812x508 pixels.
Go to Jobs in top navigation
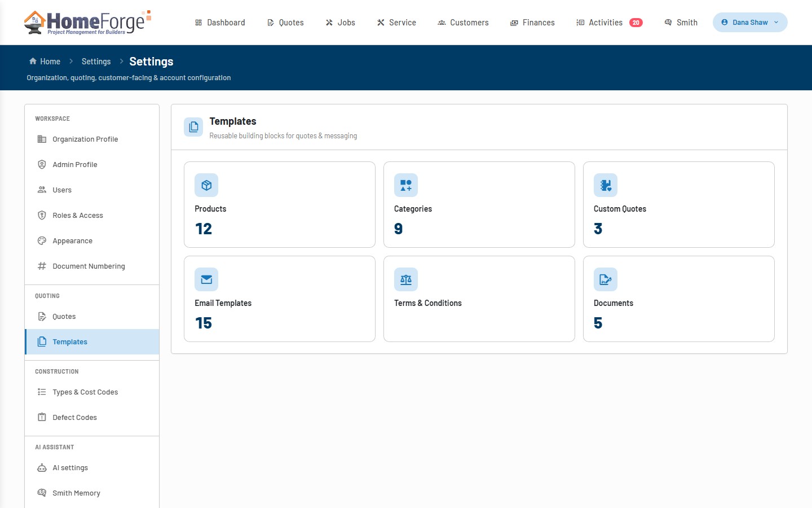pos(341,23)
